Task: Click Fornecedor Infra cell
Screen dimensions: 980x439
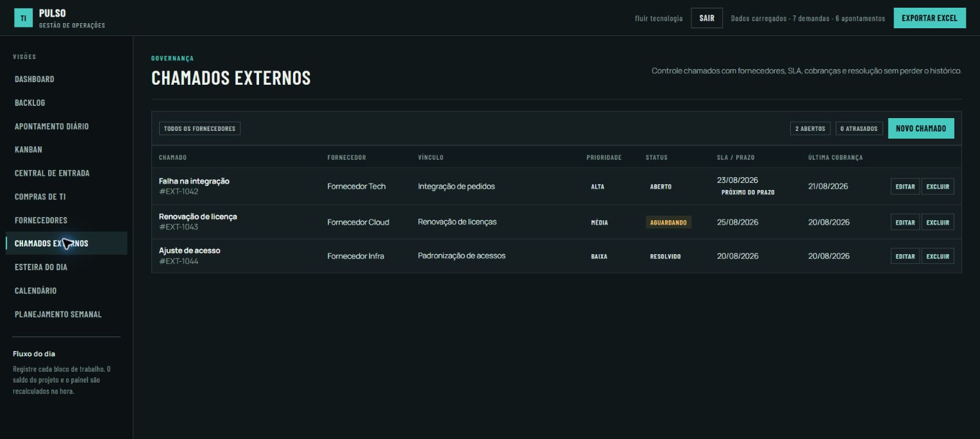Action: pyautogui.click(x=355, y=256)
